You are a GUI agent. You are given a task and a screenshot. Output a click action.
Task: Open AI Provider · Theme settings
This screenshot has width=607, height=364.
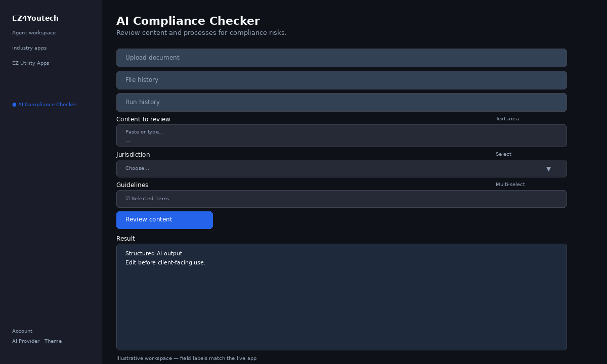click(x=37, y=341)
